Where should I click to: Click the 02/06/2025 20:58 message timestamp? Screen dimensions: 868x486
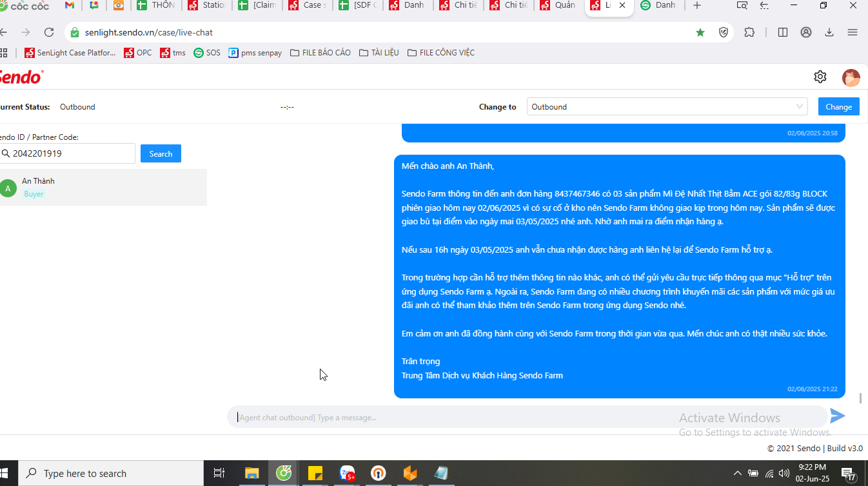click(812, 133)
